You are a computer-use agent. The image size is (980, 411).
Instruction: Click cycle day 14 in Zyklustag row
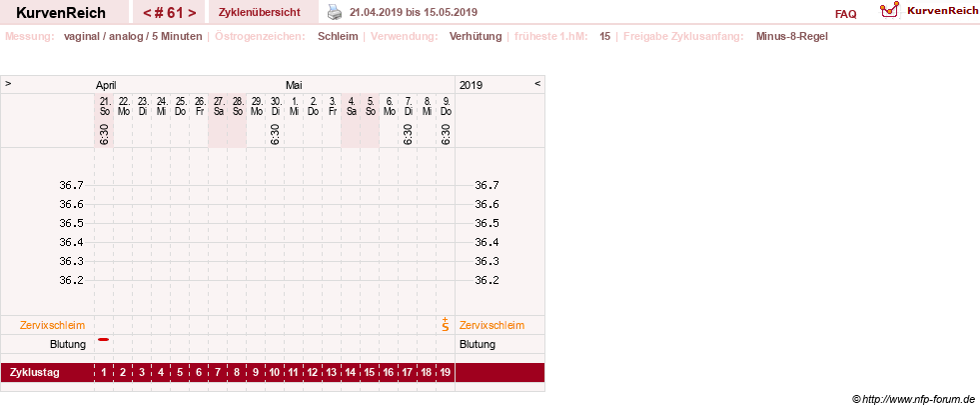click(351, 373)
